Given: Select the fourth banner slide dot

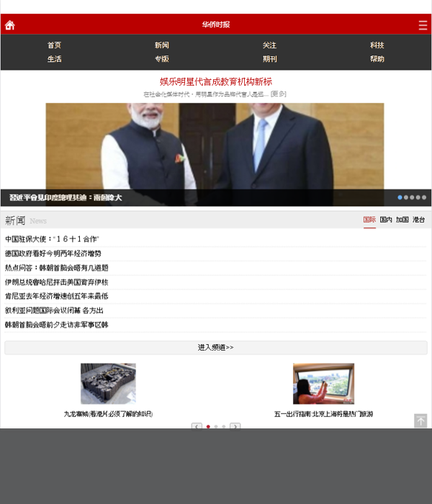Looking at the screenshot, I should click(x=418, y=197).
